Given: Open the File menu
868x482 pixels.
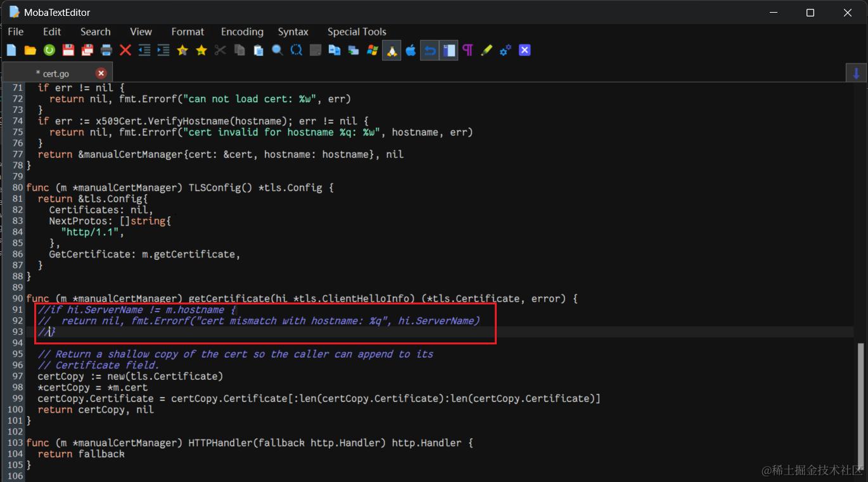Looking at the screenshot, I should pyautogui.click(x=16, y=32).
